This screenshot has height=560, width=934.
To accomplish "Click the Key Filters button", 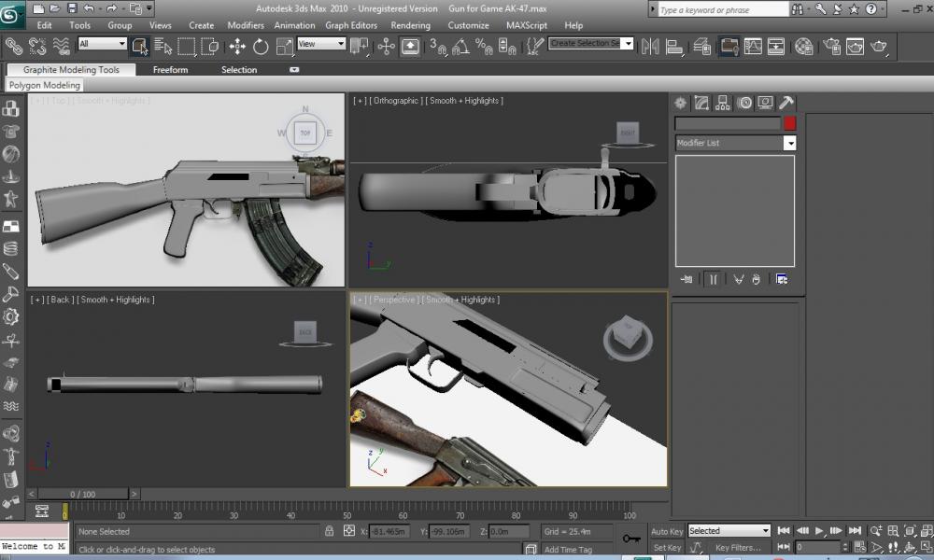I will click(x=738, y=548).
